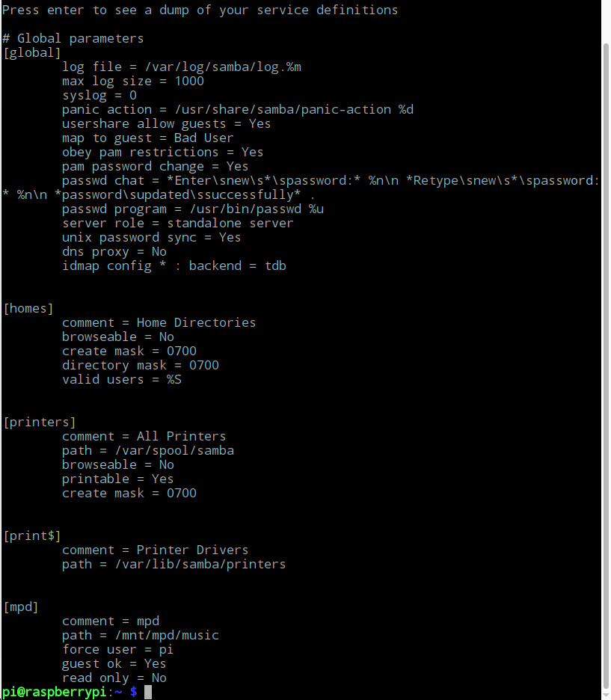Click the 'map to guest = Bad User' line
This screenshot has height=700, width=611.
(x=147, y=138)
